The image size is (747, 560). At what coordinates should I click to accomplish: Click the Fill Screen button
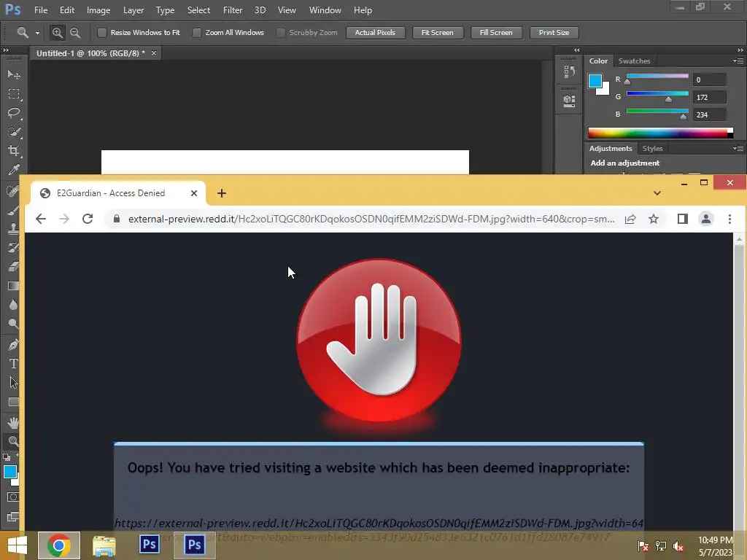[496, 32]
